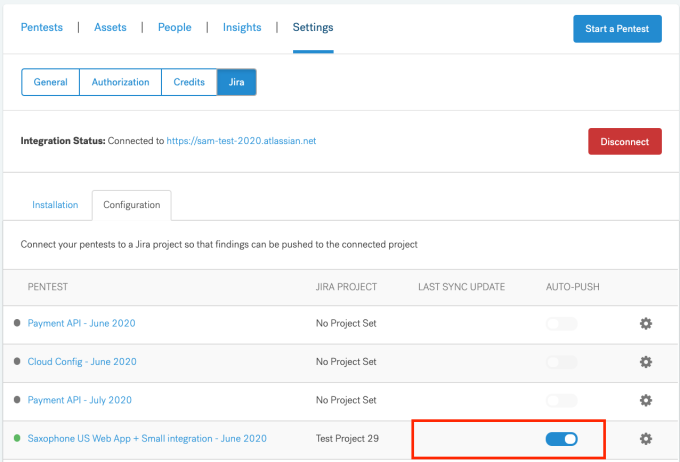The height and width of the screenshot is (462, 680).
Task: Open settings gear for Payment API - July 2020
Action: click(x=646, y=400)
